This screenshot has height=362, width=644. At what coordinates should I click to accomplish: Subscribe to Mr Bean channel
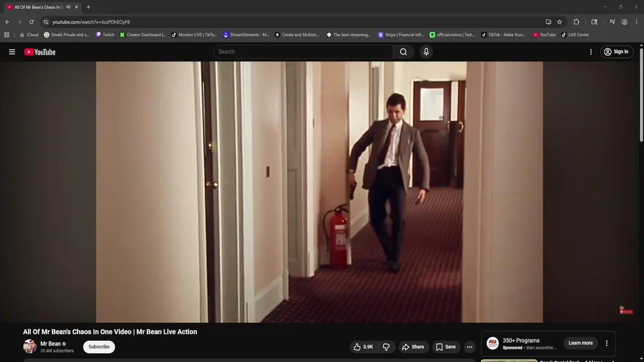click(99, 347)
